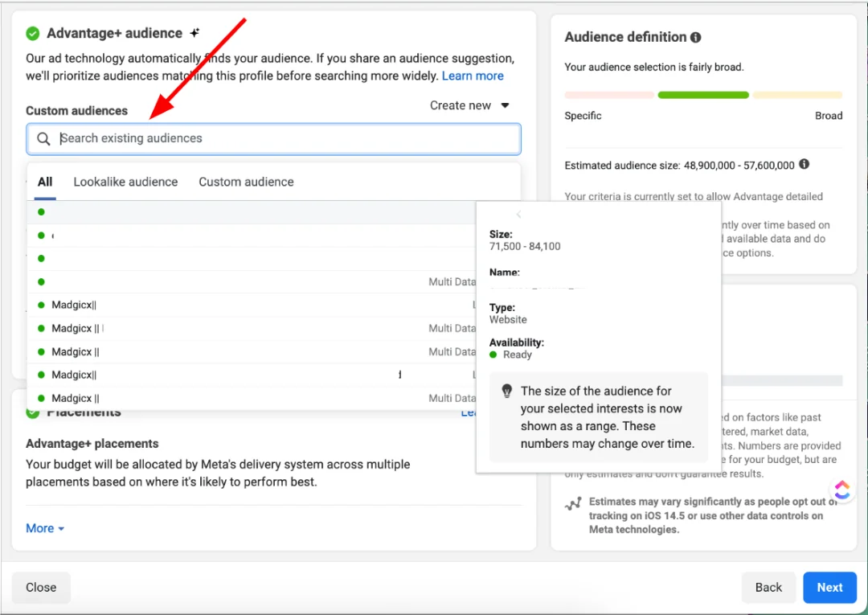Open the Estimated audience size info icon
The image size is (868, 615).
pyautogui.click(x=805, y=164)
